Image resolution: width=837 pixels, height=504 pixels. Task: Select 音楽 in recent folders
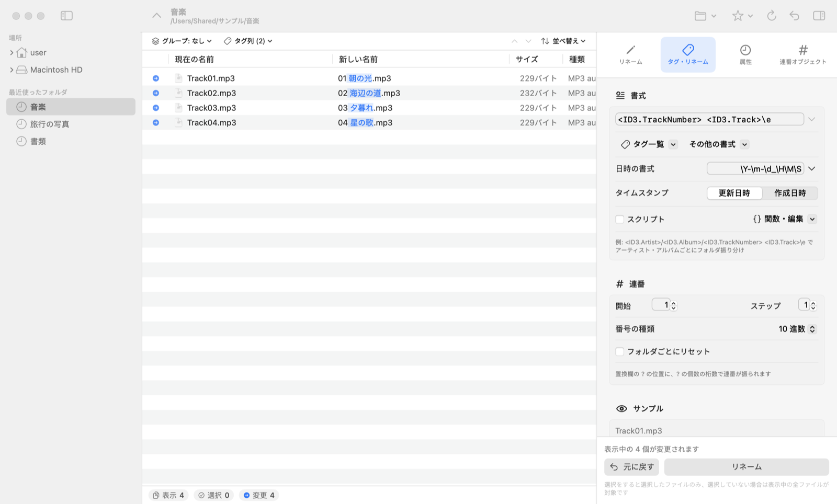[x=71, y=107]
